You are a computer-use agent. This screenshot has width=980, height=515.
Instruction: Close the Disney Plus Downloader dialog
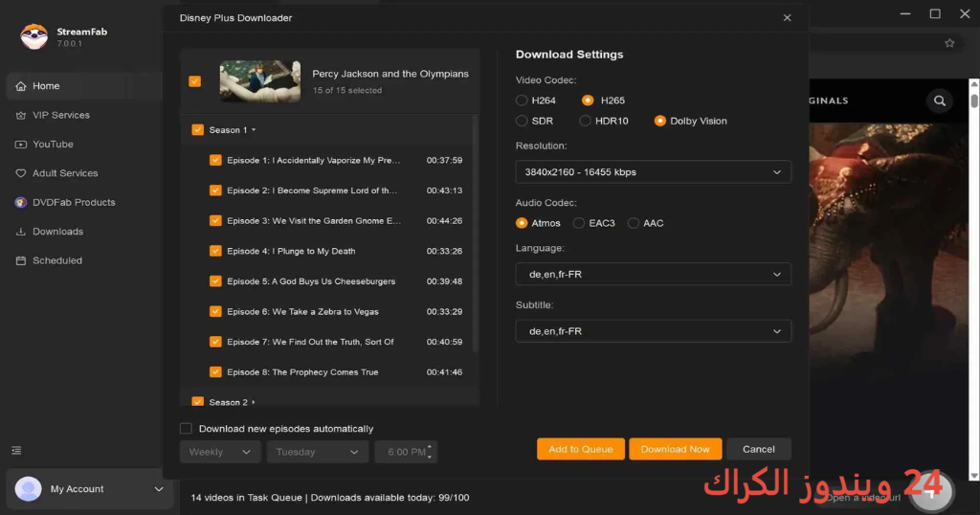tap(787, 17)
